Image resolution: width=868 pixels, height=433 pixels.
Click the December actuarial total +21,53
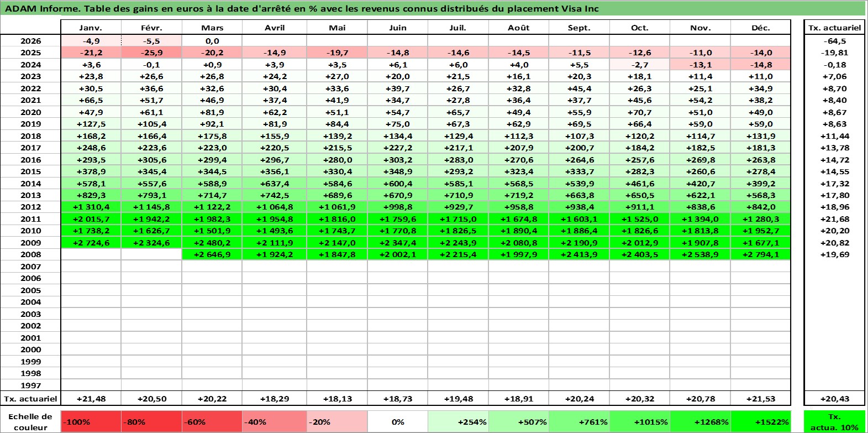click(761, 399)
